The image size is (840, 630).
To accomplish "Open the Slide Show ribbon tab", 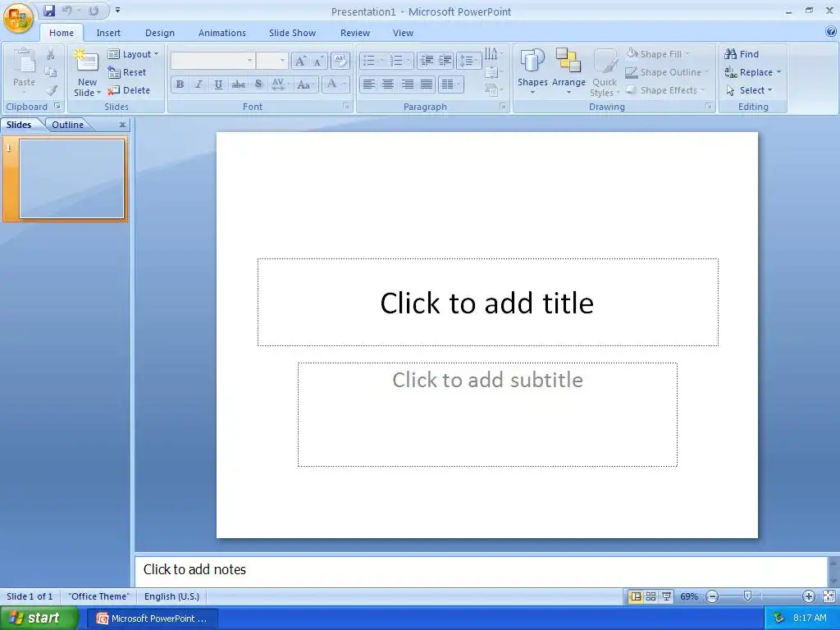I will coord(293,33).
